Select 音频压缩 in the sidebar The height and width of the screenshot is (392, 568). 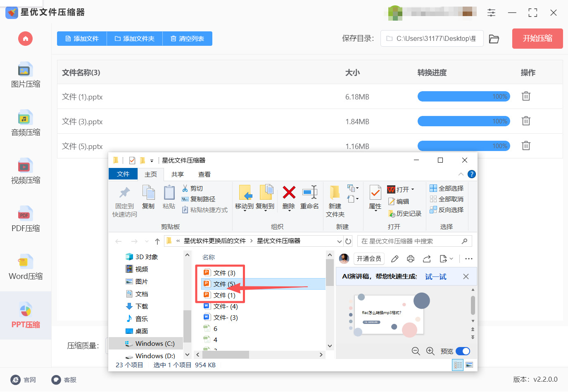click(26, 123)
